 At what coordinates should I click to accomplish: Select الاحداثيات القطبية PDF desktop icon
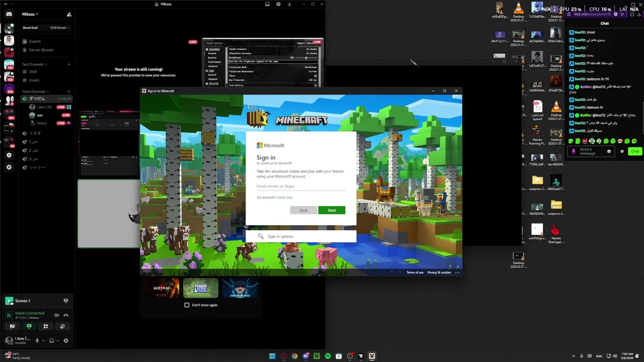537,111
